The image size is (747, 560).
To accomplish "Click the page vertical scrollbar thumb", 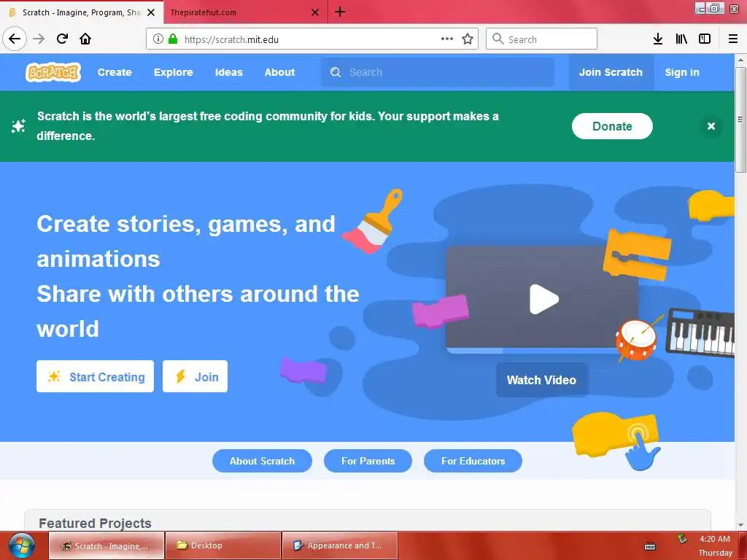I will click(x=740, y=119).
